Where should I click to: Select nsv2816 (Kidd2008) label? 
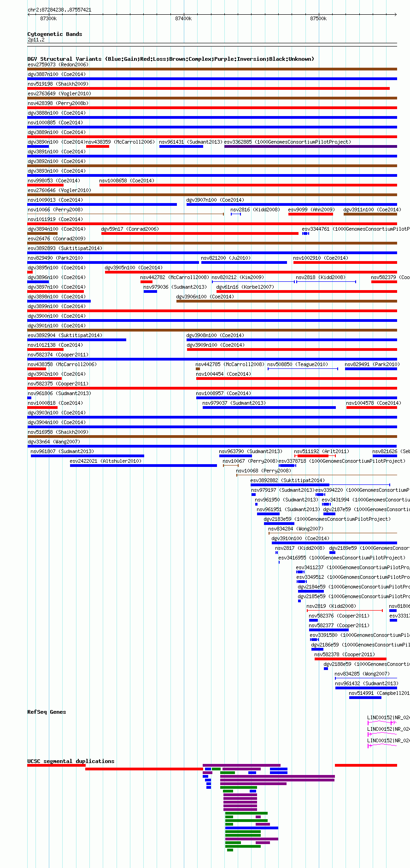(255, 210)
